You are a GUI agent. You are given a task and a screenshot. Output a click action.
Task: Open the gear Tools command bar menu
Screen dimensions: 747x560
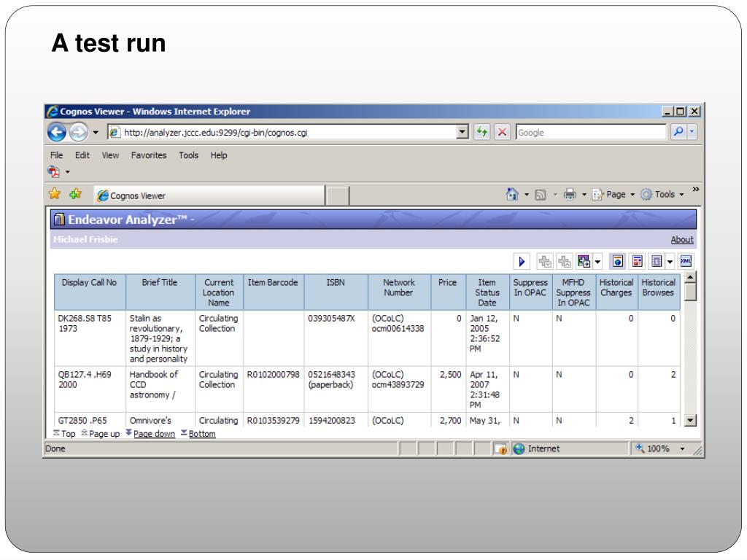[x=662, y=194]
